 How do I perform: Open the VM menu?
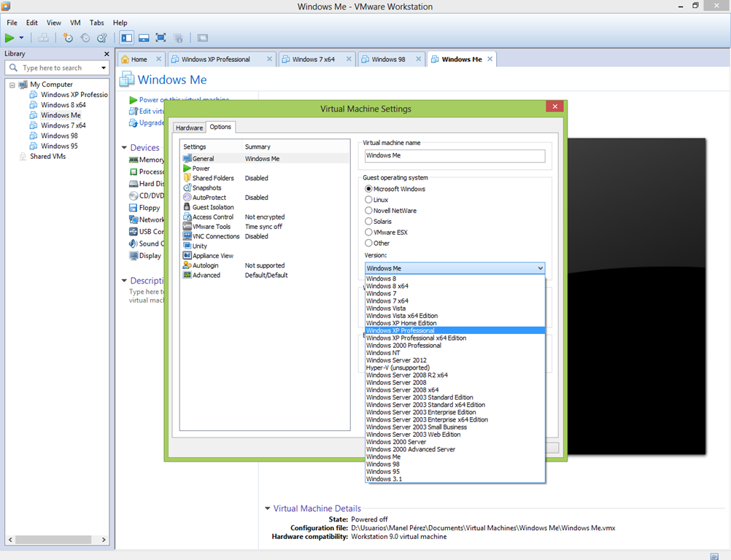(75, 23)
